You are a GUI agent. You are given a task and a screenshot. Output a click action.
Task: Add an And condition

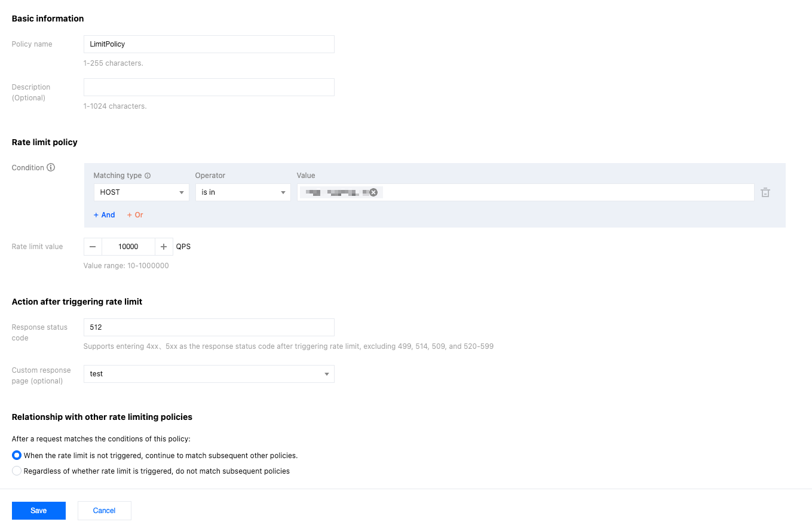point(104,215)
